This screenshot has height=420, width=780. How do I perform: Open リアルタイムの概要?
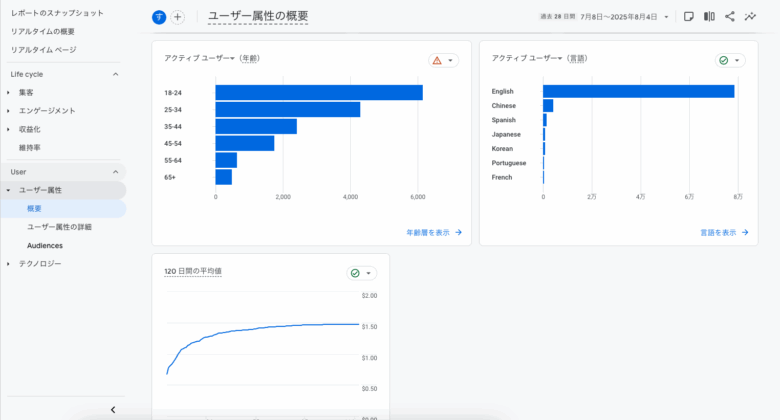43,31
